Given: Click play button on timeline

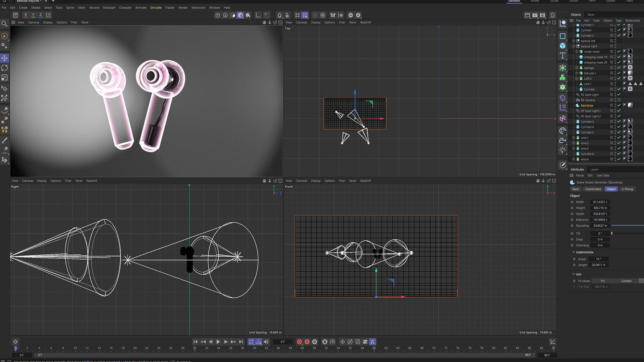Looking at the screenshot, I should pos(218,342).
